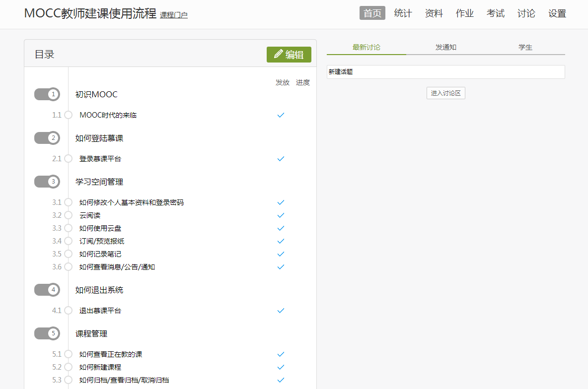Viewport: 588px width, 389px height.
Task: Open lesson MOOC时代的来临
Action: point(108,115)
